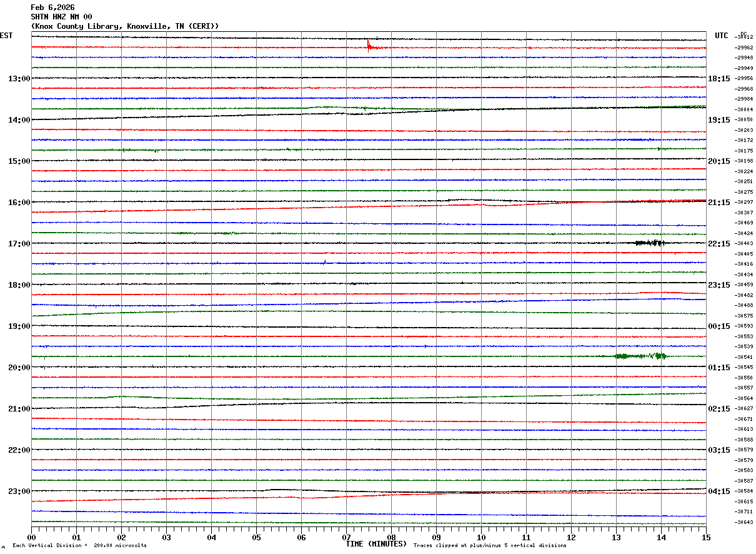Image resolution: width=756 pixels, height=554 pixels.
Task: Click the 21:15 UTC row label
Action: pyautogui.click(x=719, y=203)
